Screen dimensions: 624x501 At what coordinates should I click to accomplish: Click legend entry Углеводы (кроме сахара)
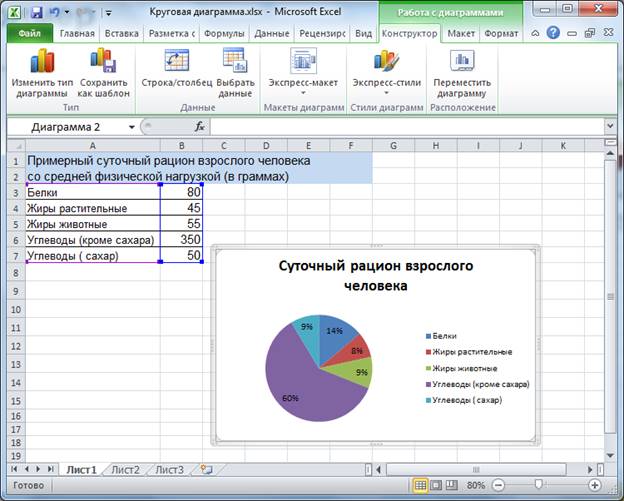pos(478,384)
